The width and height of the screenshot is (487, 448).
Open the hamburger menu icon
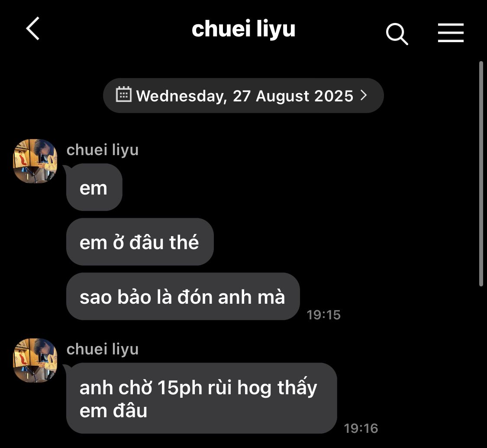(x=451, y=32)
